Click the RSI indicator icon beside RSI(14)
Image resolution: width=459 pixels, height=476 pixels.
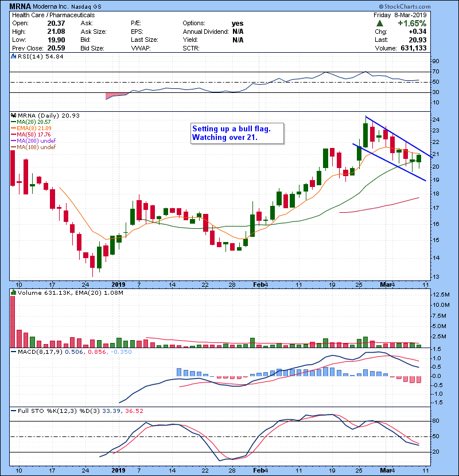[13, 56]
